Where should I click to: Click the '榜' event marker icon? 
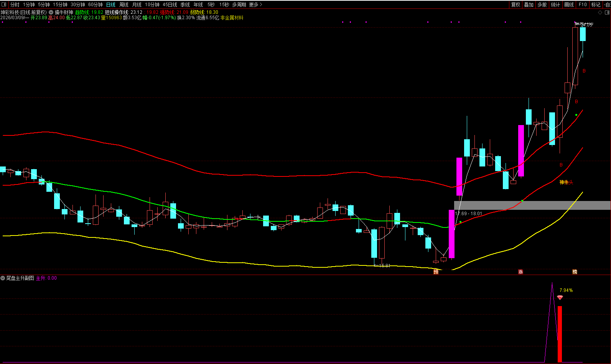575,272
